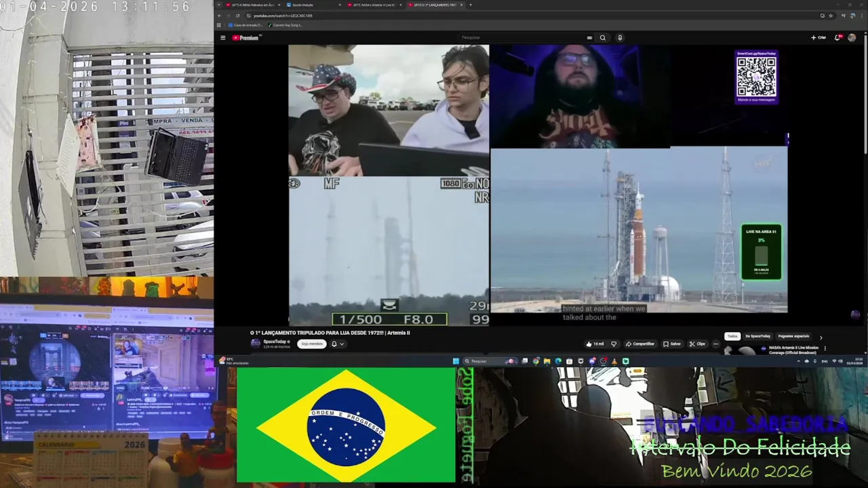This screenshot has height=488, width=868.
Task: Open Task View from the taskbar
Action: [x=524, y=361]
